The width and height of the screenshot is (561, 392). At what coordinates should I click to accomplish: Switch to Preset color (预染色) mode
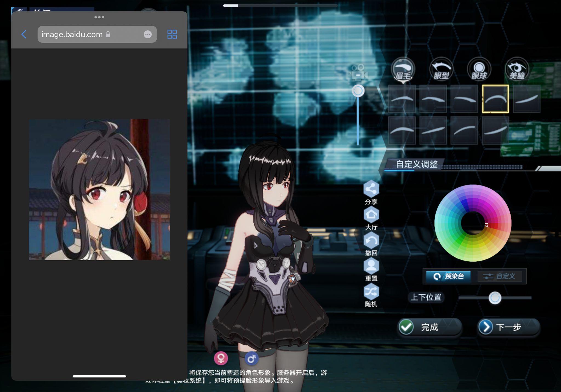[x=449, y=276]
